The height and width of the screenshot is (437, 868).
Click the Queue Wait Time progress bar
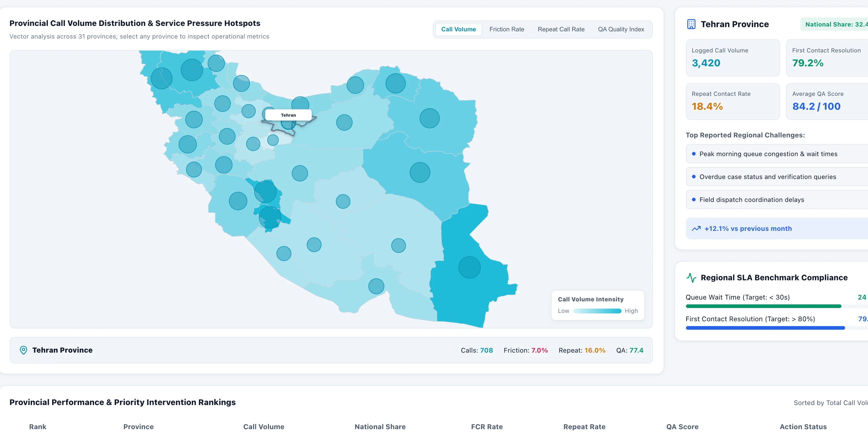point(777,306)
